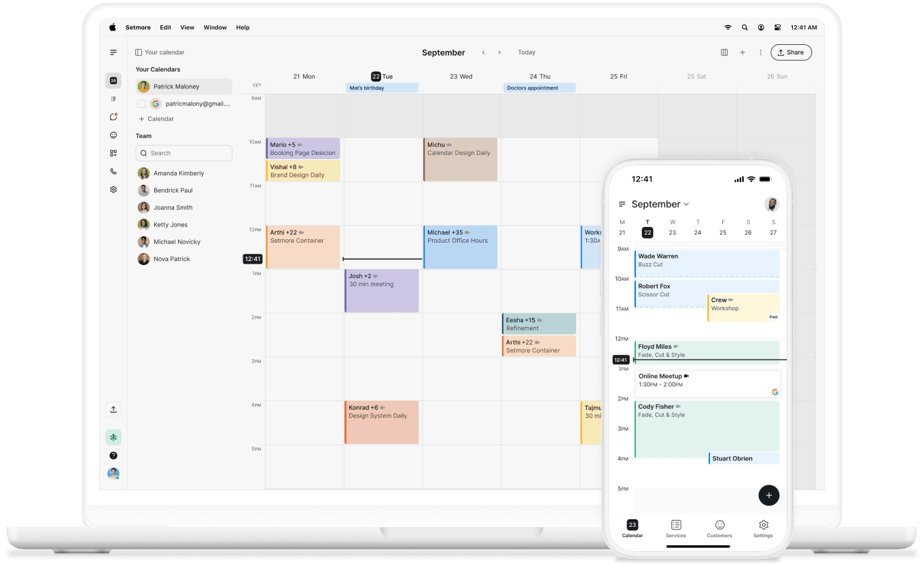Open the calendar view icon in the sidebar

point(113,80)
